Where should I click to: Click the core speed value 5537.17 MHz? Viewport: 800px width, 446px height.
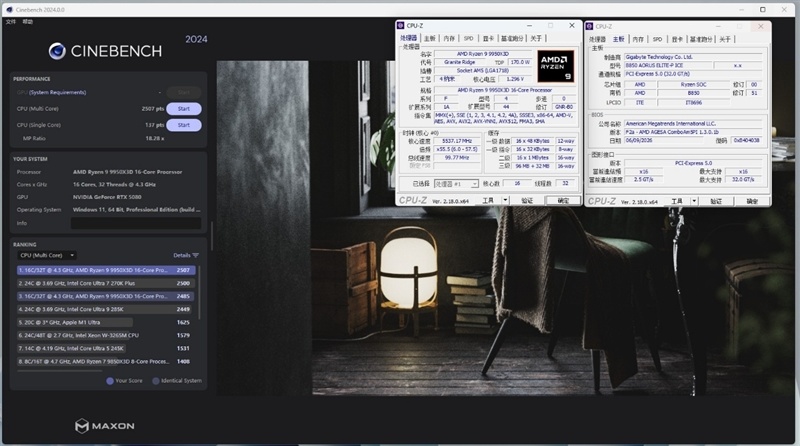click(457, 141)
